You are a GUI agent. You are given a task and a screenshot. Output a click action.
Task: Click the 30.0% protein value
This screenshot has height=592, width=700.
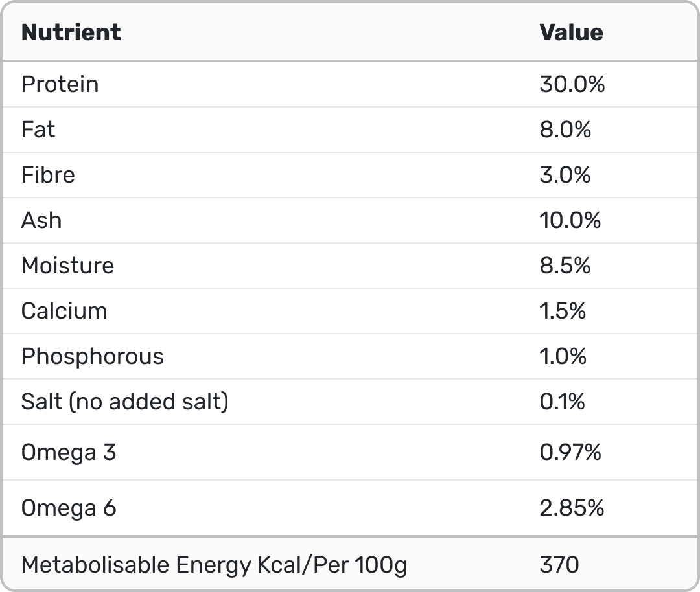[x=572, y=84]
